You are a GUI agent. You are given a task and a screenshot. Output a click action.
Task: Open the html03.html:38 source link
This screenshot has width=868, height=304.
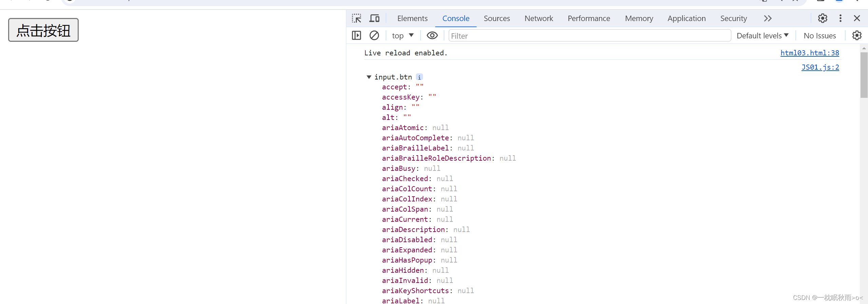coord(810,53)
